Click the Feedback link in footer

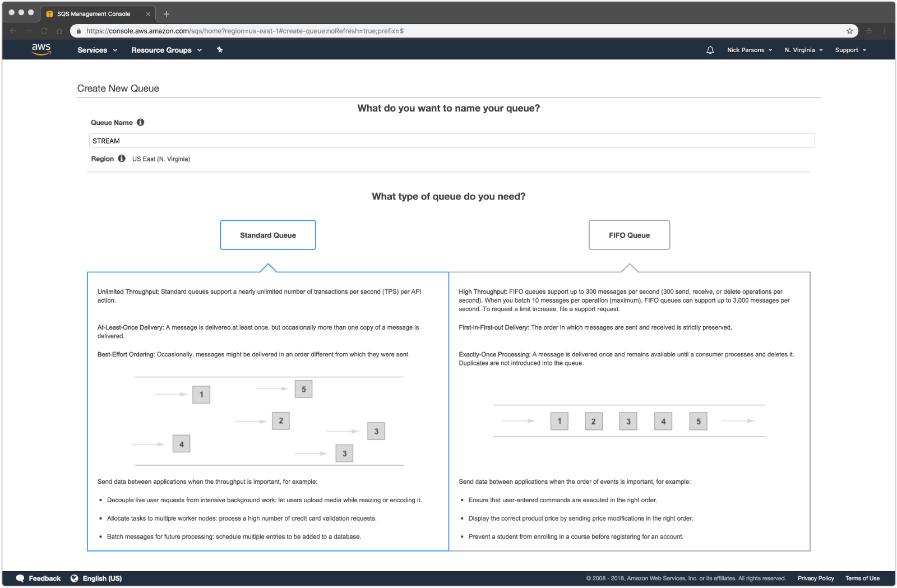click(45, 578)
